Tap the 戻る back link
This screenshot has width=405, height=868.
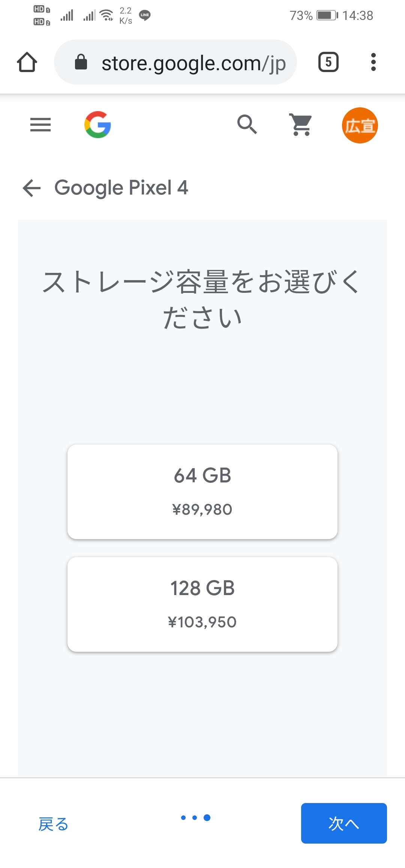point(53,824)
